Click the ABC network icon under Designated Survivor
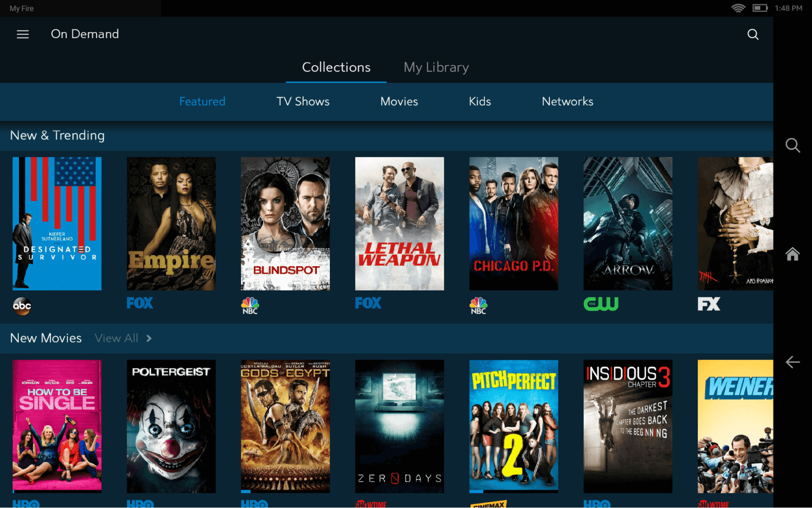The image size is (812, 508). (x=22, y=304)
